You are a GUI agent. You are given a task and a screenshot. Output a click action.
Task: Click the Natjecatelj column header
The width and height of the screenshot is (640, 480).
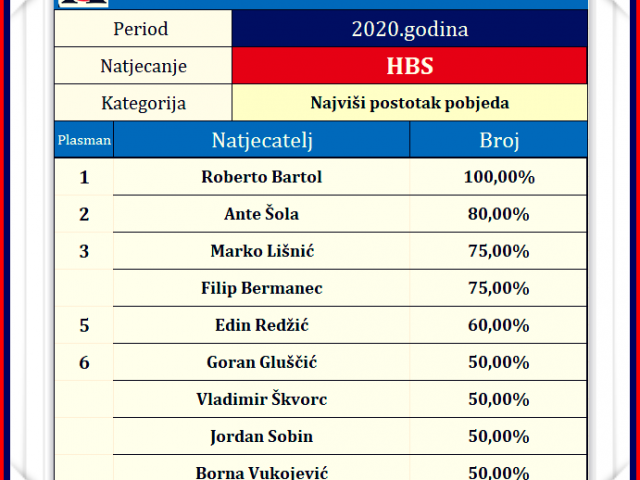(262, 140)
